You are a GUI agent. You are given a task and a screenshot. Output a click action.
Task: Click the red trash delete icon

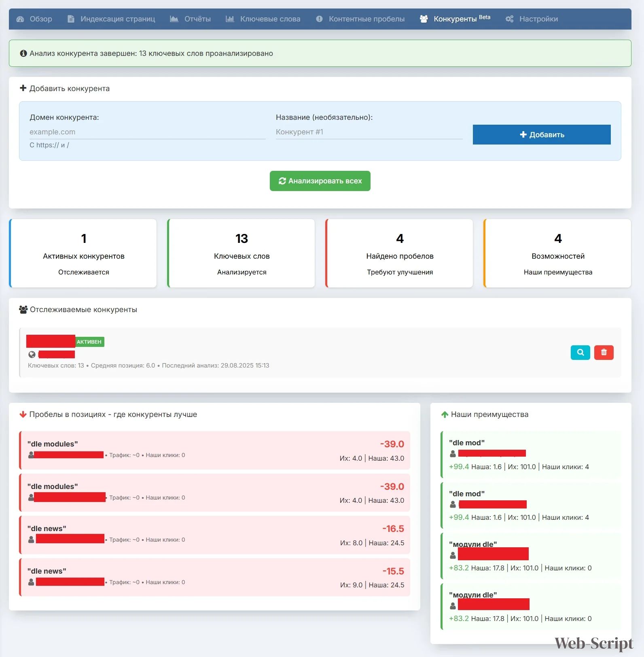(x=604, y=352)
